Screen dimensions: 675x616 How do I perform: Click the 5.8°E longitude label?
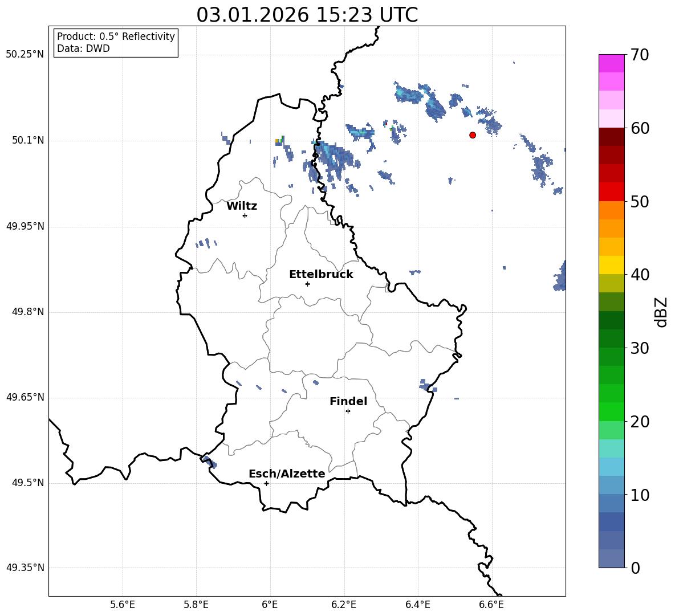point(196,605)
